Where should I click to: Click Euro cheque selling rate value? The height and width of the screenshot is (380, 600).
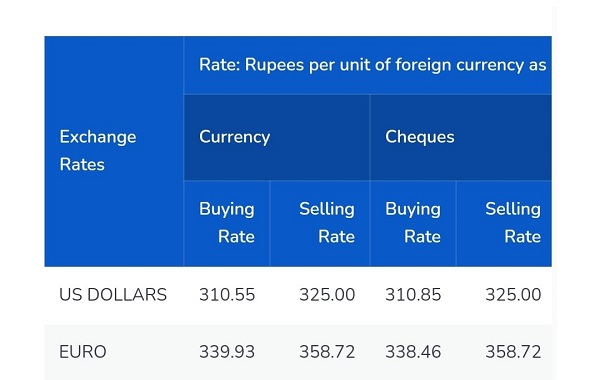[513, 352]
